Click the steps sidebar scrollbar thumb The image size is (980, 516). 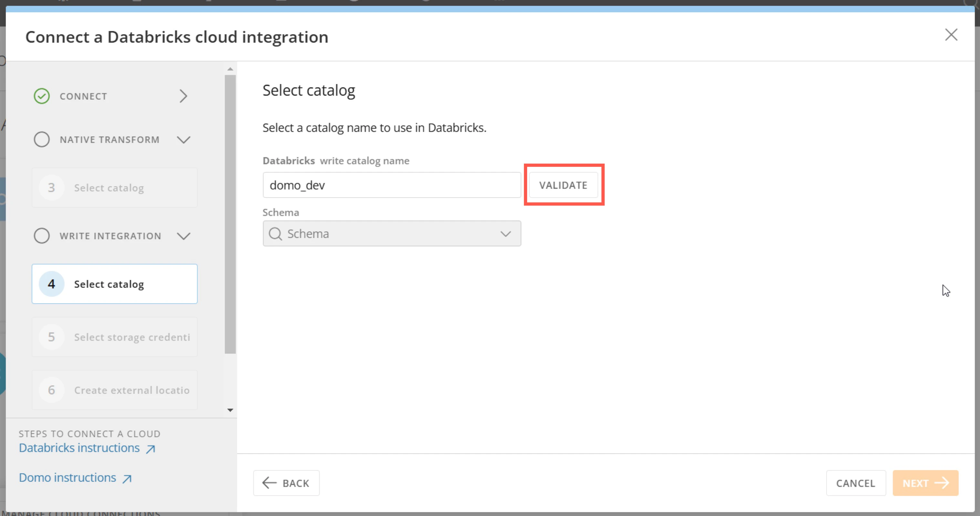230,214
